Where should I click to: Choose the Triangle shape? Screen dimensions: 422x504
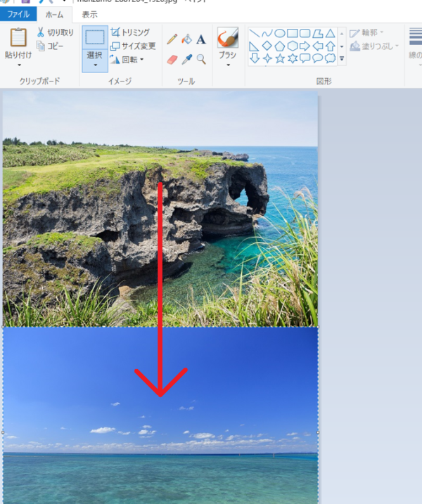coord(331,33)
